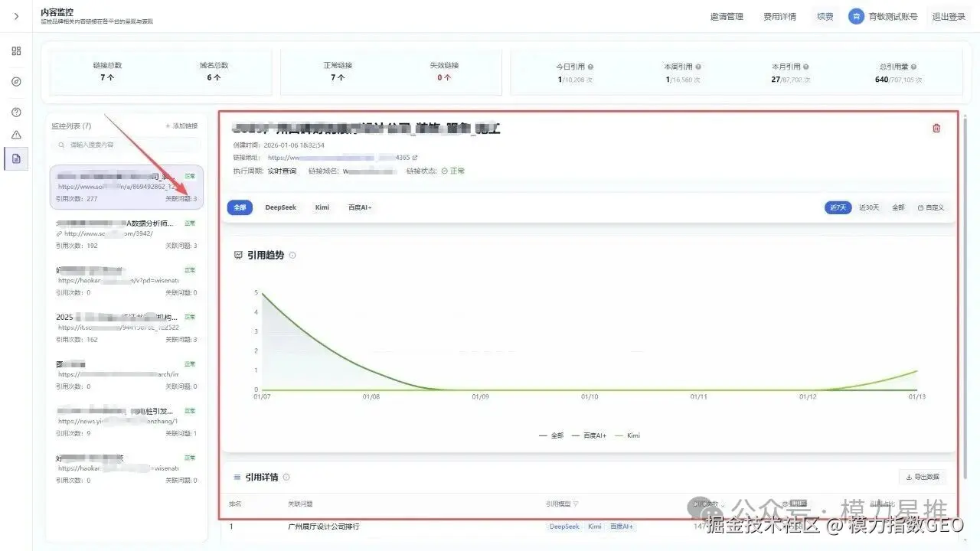Click the 请输入搜索内容 search field
Image resolution: width=980 pixels, height=551 pixels.
click(125, 145)
